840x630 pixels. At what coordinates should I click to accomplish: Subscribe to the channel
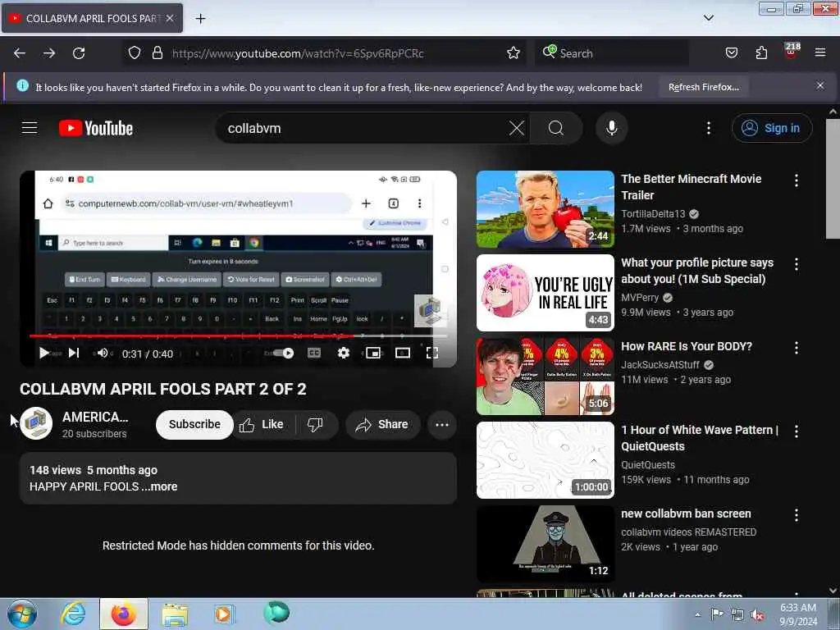pos(194,424)
